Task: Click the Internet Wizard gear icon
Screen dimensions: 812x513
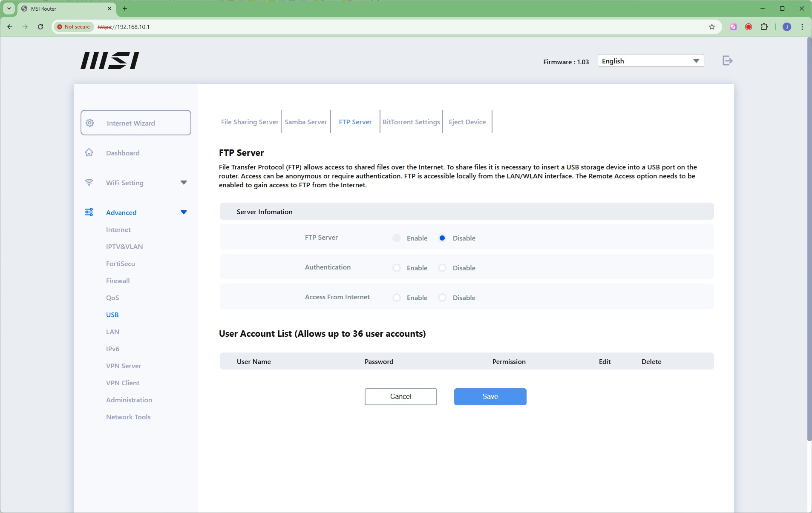Action: (90, 123)
